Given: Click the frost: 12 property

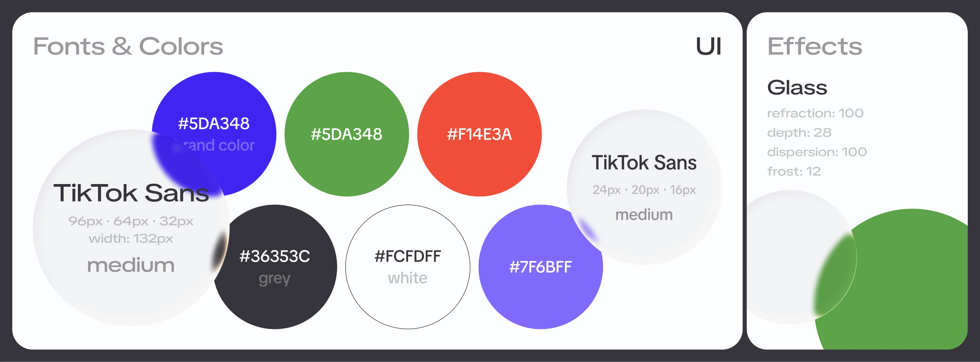Looking at the screenshot, I should pos(794,171).
